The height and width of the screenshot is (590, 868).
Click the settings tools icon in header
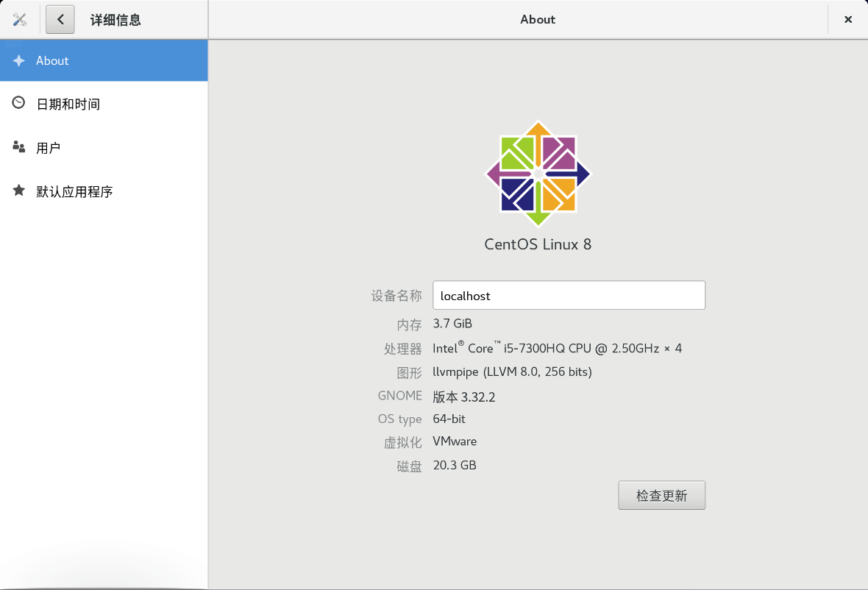tap(20, 20)
